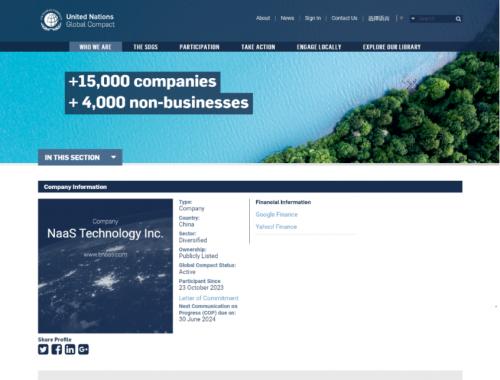500x380 pixels.
Task: Open the language selector in header
Action: [379, 18]
